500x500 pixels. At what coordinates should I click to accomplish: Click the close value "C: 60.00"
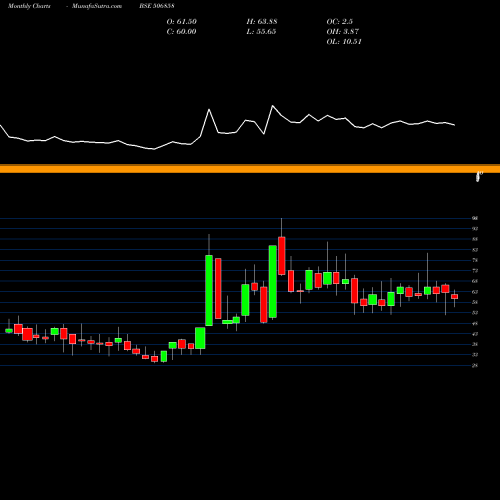pyautogui.click(x=181, y=32)
